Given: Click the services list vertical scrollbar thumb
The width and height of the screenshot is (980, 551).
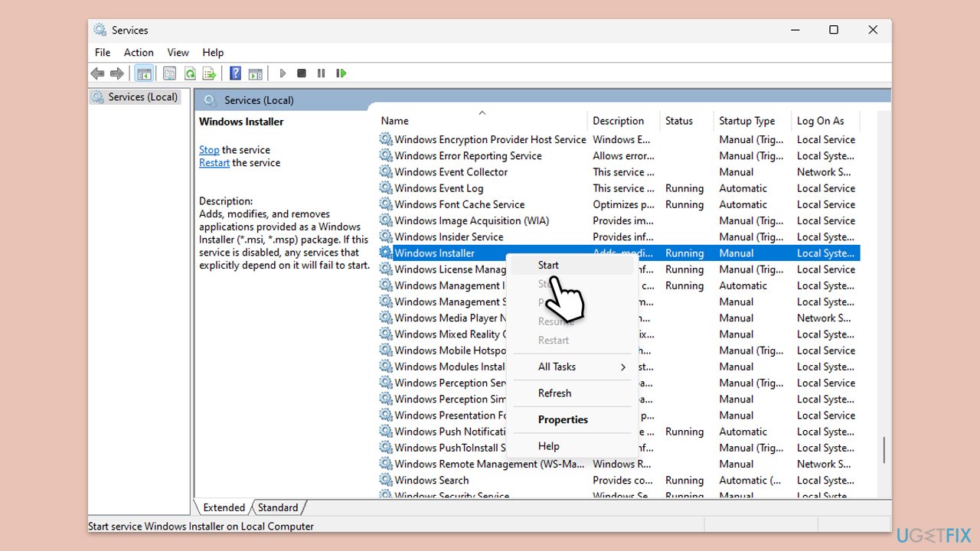Looking at the screenshot, I should (x=884, y=450).
